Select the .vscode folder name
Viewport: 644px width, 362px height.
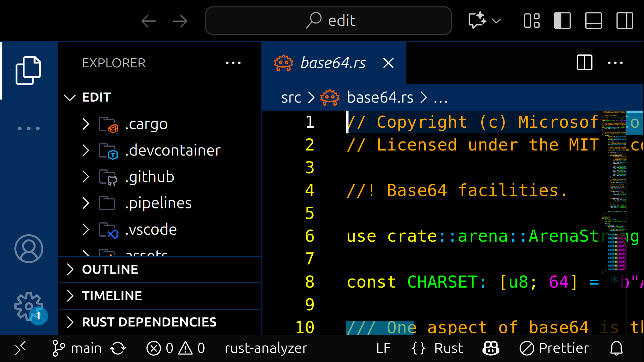[151, 230]
